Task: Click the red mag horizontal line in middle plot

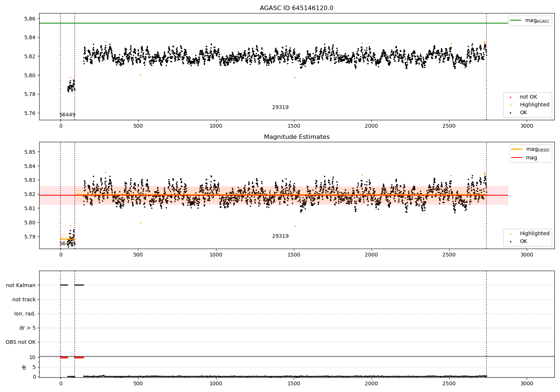Action: point(274,195)
